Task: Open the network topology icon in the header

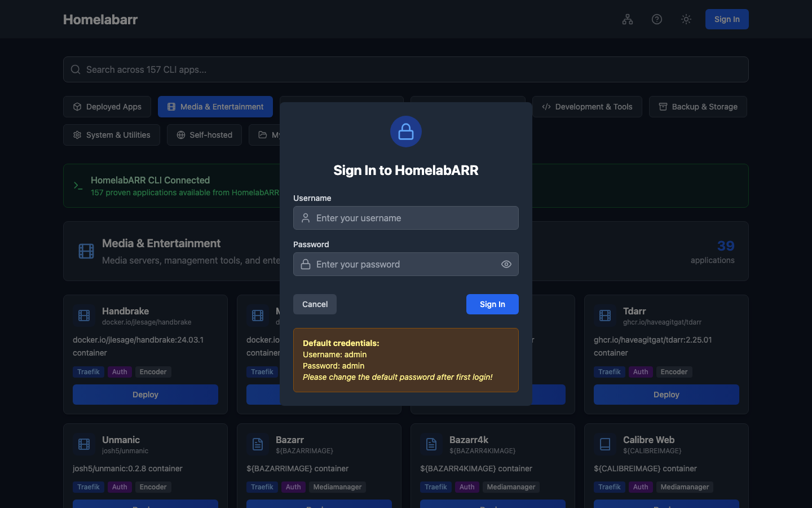Action: [628, 19]
